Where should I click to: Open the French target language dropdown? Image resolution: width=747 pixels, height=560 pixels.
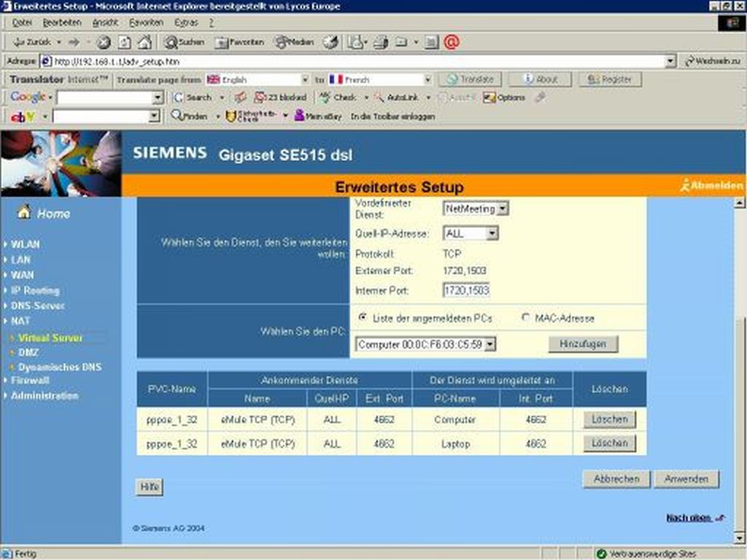pyautogui.click(x=427, y=79)
